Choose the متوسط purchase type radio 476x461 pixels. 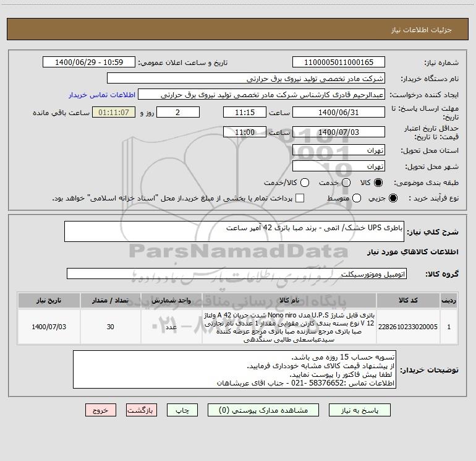[357, 198]
